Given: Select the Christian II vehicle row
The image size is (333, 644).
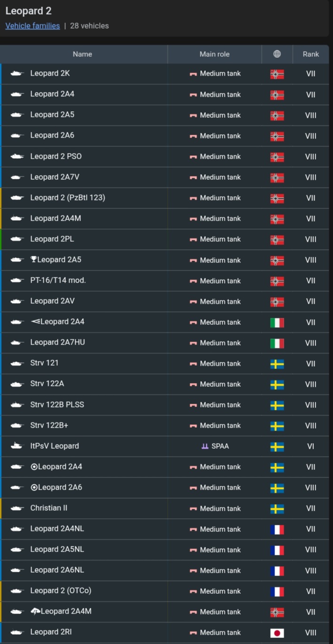Looking at the screenshot, I should click(164, 508).
